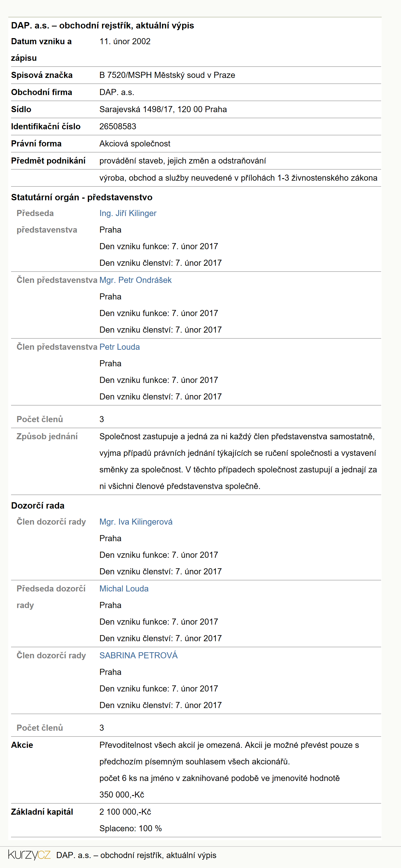The height and width of the screenshot is (868, 401).
Task: Click the Předmět podnikání provádění staveb text
Action: 183,161
